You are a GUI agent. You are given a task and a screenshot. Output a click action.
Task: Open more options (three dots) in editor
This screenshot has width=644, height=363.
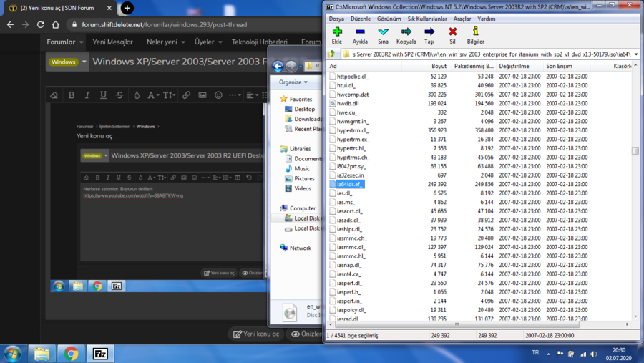[235, 95]
